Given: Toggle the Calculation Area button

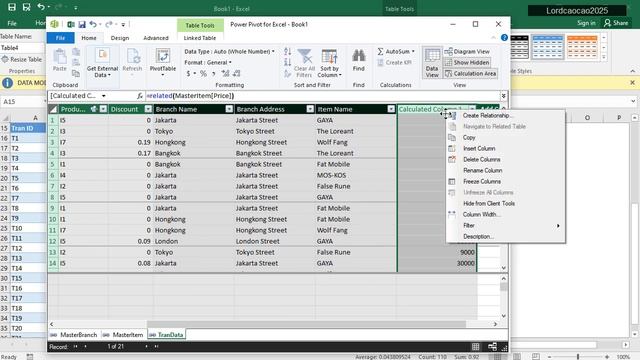Looking at the screenshot, I should coord(470,73).
